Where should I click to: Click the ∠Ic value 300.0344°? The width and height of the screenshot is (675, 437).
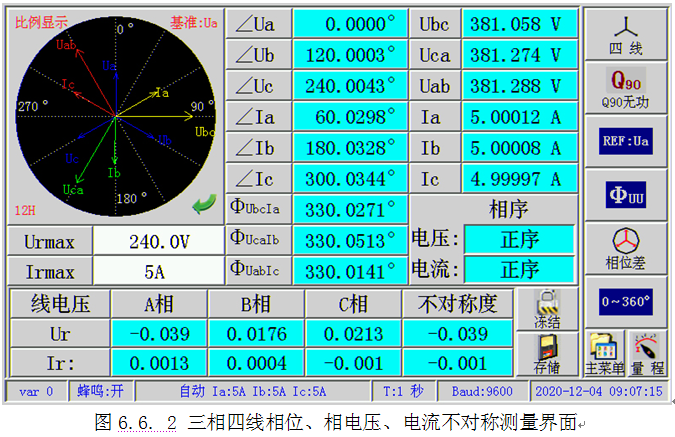(x=350, y=179)
